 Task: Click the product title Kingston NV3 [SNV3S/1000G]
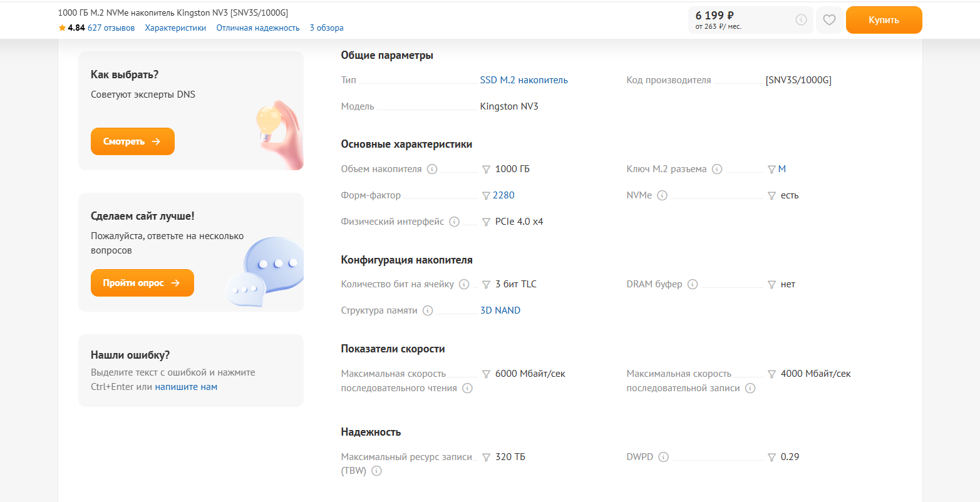click(173, 13)
